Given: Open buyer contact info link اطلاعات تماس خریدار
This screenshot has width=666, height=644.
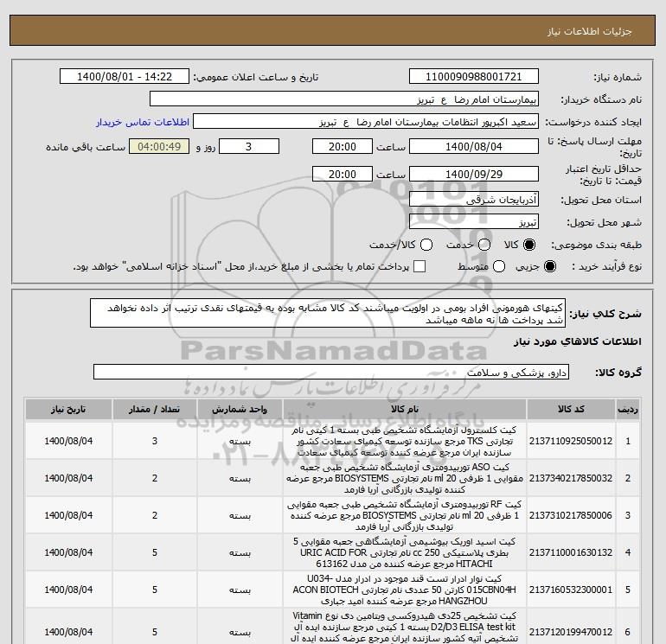Looking at the screenshot, I should [143, 122].
